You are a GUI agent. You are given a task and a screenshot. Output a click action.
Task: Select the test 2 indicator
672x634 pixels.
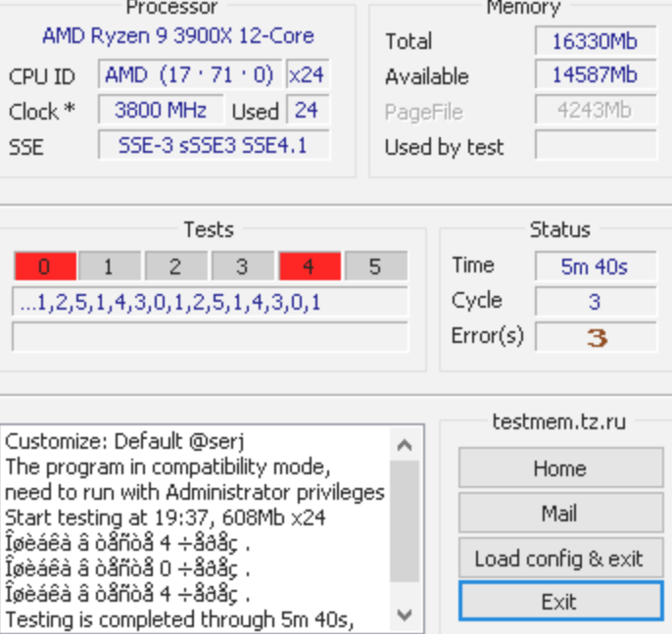pos(175,267)
